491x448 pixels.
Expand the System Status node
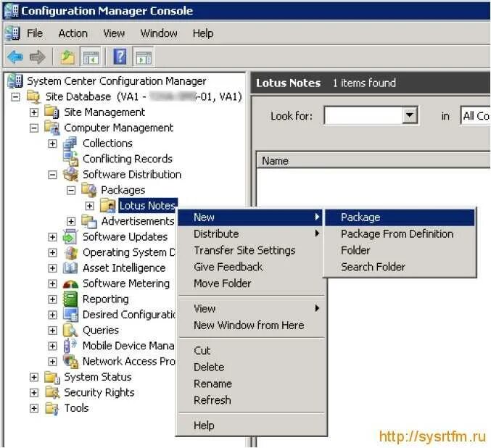click(x=34, y=377)
